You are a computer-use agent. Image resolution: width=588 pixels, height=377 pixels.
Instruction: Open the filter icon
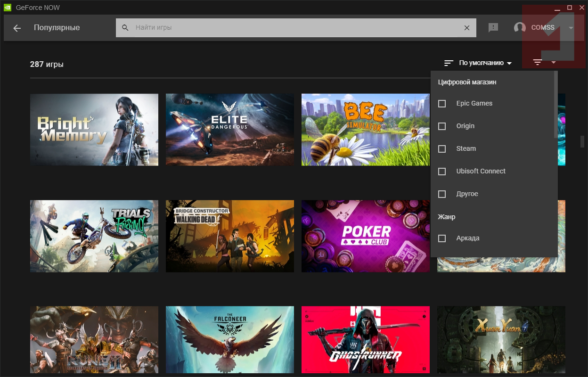pos(538,62)
